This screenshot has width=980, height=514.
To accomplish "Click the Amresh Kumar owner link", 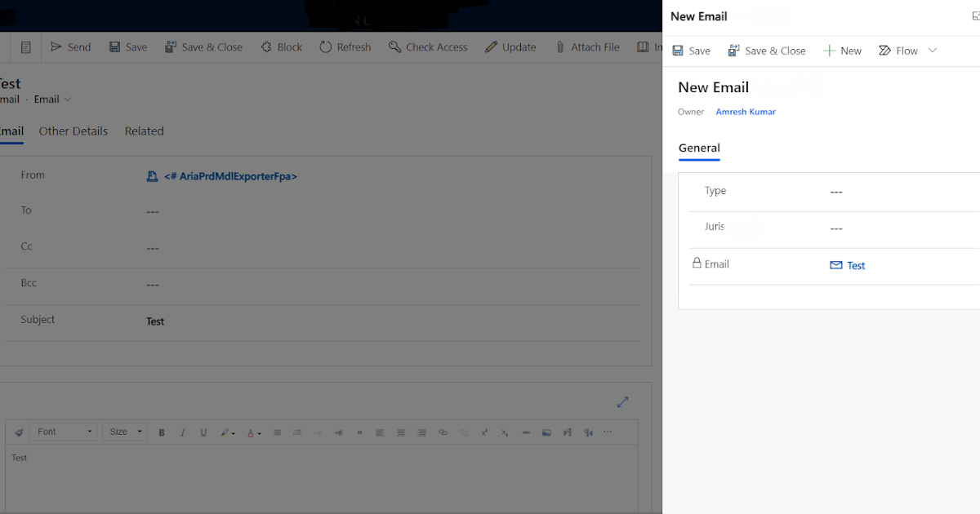I will [745, 111].
